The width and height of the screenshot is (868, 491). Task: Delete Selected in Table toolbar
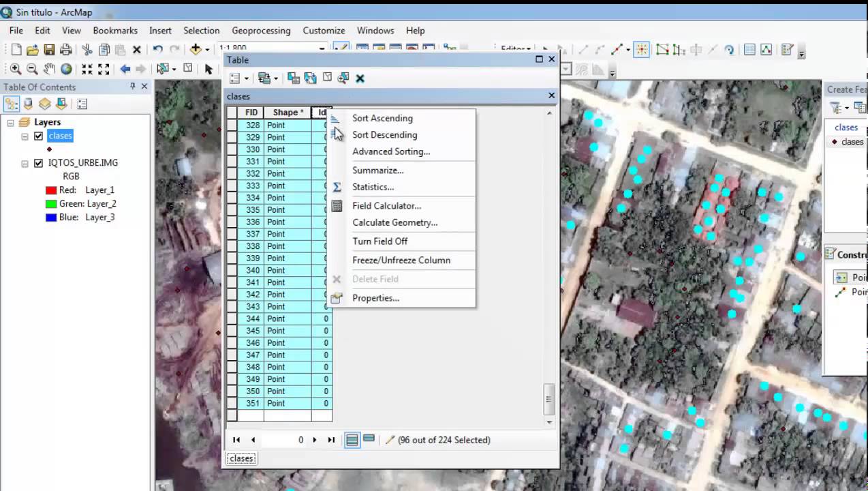coord(360,78)
